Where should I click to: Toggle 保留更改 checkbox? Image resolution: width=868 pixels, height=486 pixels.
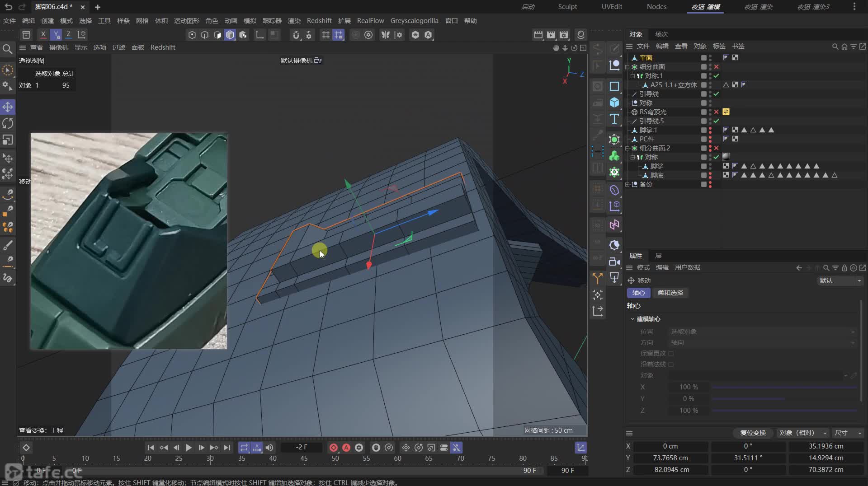671,353
